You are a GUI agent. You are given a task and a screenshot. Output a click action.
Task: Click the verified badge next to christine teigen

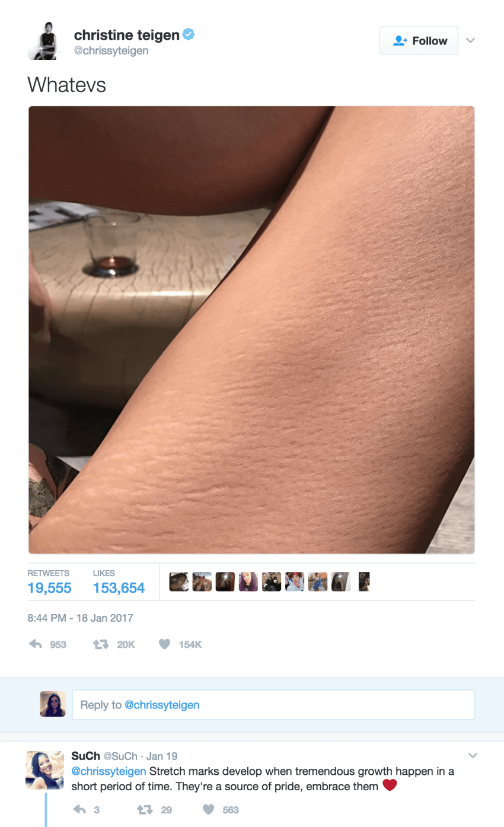pyautogui.click(x=189, y=35)
